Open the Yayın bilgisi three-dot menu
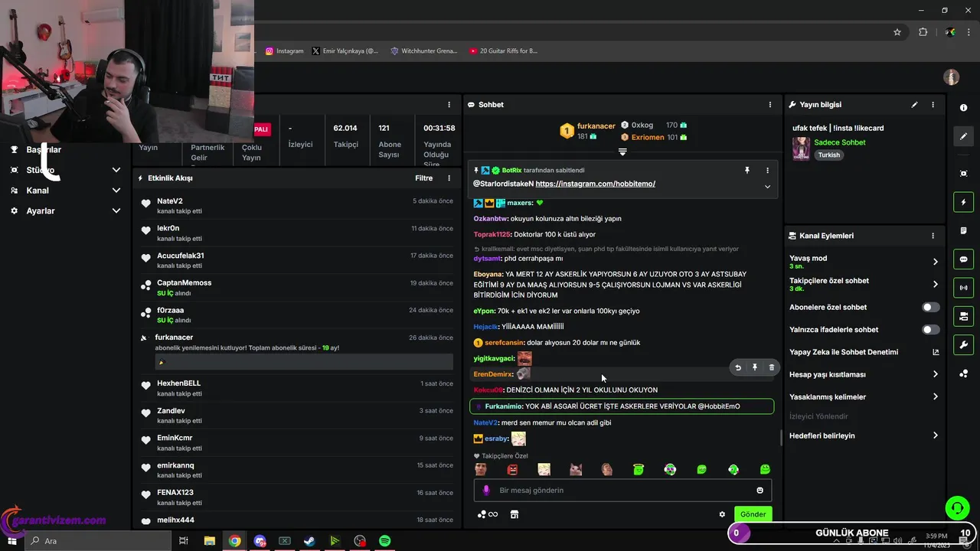This screenshot has height=551, width=980. [933, 105]
